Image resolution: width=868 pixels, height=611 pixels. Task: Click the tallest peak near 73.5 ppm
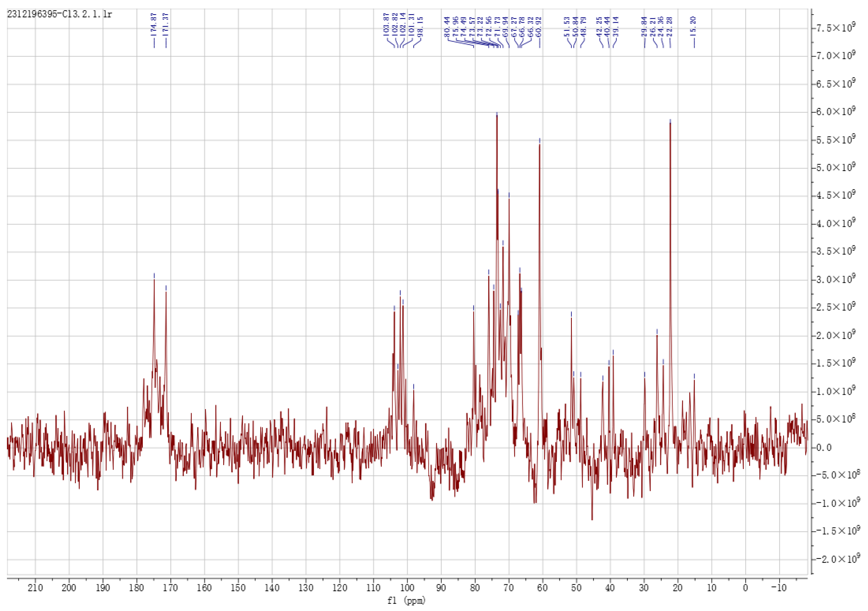point(497,117)
